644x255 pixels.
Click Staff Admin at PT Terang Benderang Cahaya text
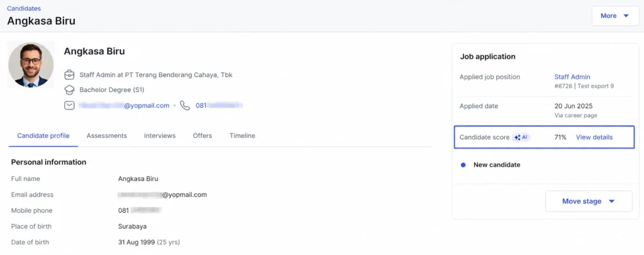tap(156, 75)
